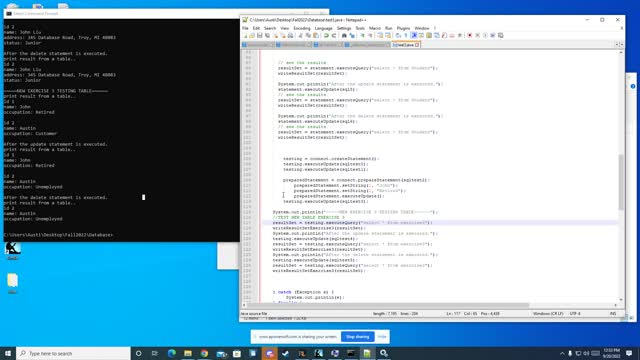Toggle INS mode in status bar
The image size is (640, 360).
pos(613,313)
